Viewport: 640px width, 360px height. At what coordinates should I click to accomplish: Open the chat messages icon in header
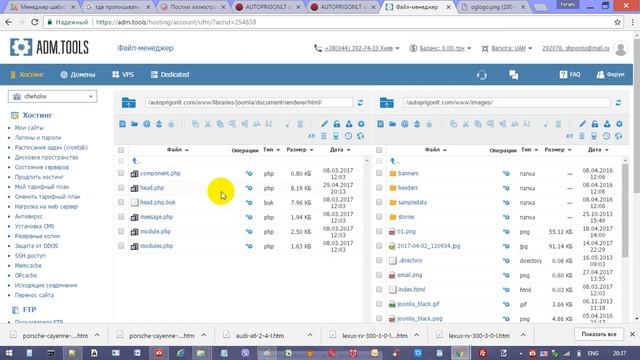pos(513,75)
